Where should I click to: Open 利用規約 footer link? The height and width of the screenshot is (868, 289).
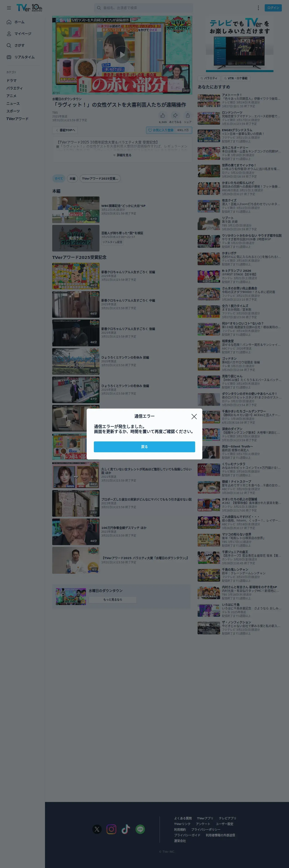[x=180, y=830]
